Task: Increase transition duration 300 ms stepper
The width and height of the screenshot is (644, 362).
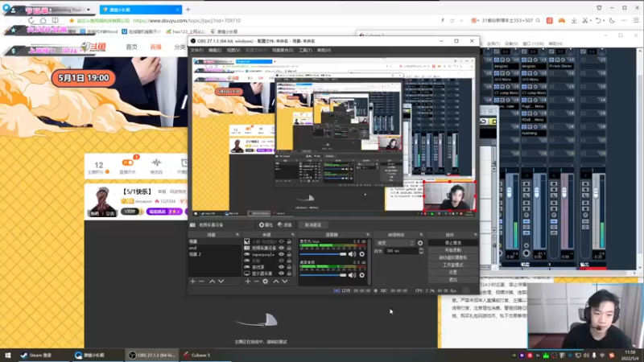Action: pyautogui.click(x=421, y=249)
